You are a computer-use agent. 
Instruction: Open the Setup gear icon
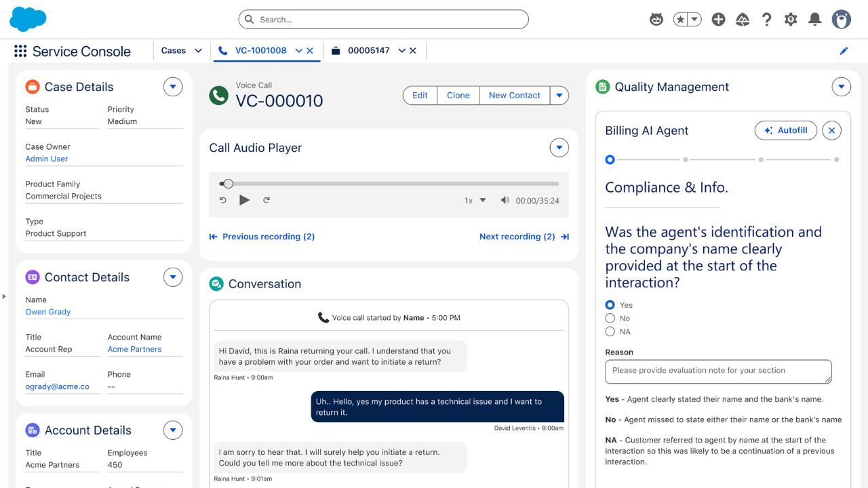tap(791, 20)
